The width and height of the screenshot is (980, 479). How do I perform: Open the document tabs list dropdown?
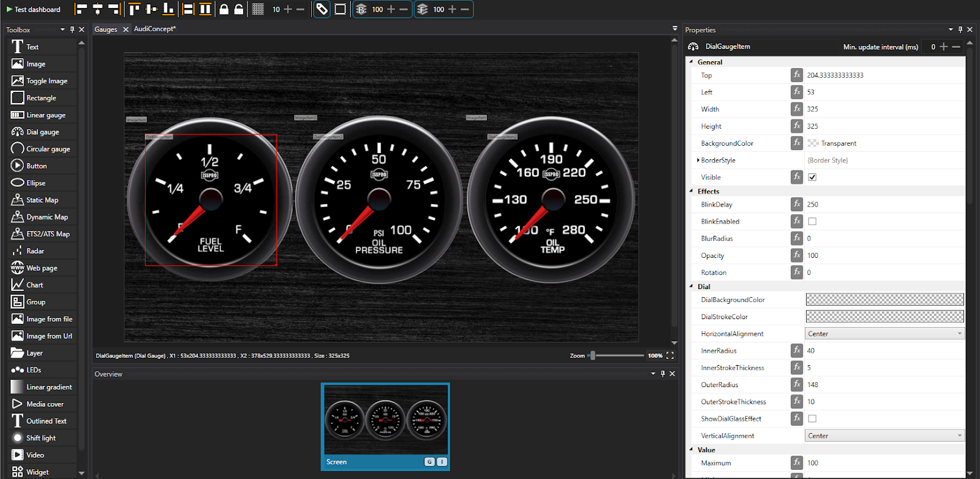pos(674,28)
